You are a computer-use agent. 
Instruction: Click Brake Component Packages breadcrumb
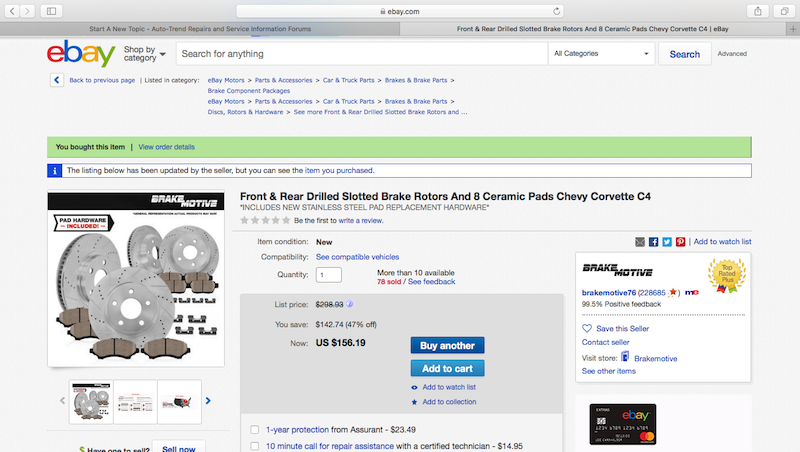tap(248, 91)
